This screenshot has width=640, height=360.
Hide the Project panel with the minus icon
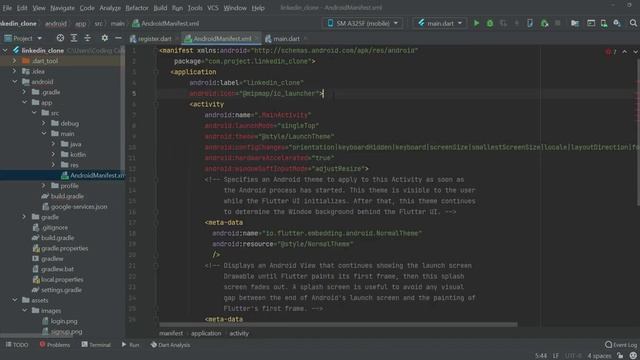118,38
